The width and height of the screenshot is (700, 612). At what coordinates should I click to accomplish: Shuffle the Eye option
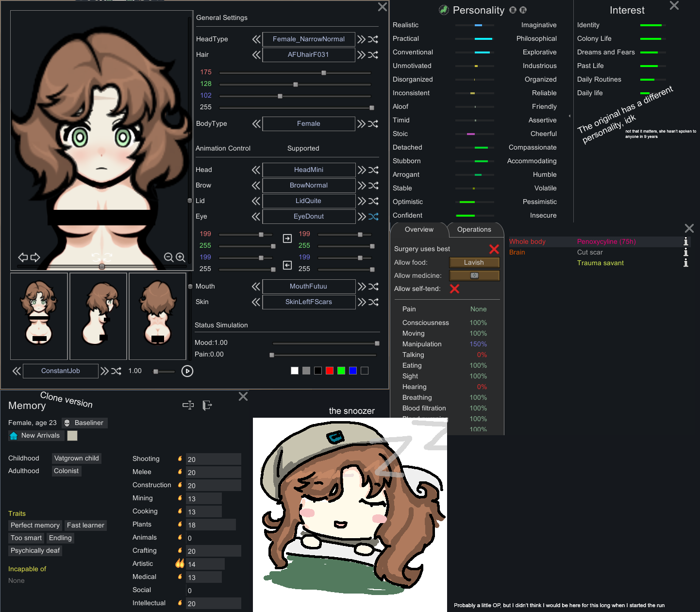tap(373, 217)
